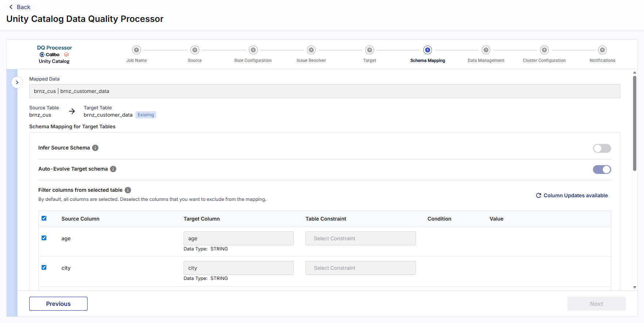Open Select Constraint dropdown for age
This screenshot has height=323, width=644.
pyautogui.click(x=360, y=238)
